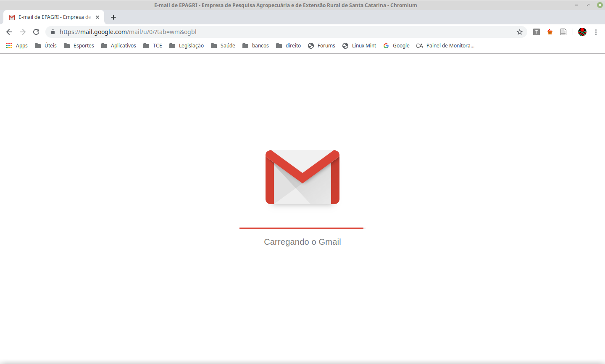Screen dimensions: 605x364
Task: Restore the Chromium window size
Action: point(588,5)
